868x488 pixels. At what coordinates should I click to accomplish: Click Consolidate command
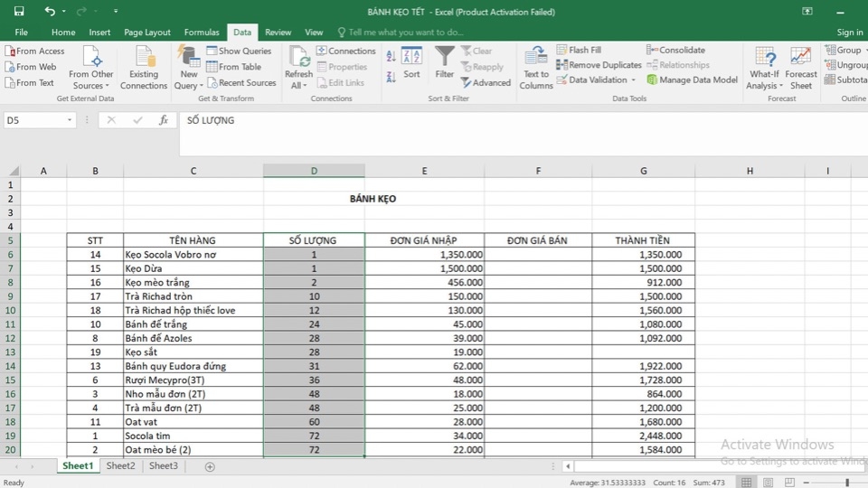point(676,50)
